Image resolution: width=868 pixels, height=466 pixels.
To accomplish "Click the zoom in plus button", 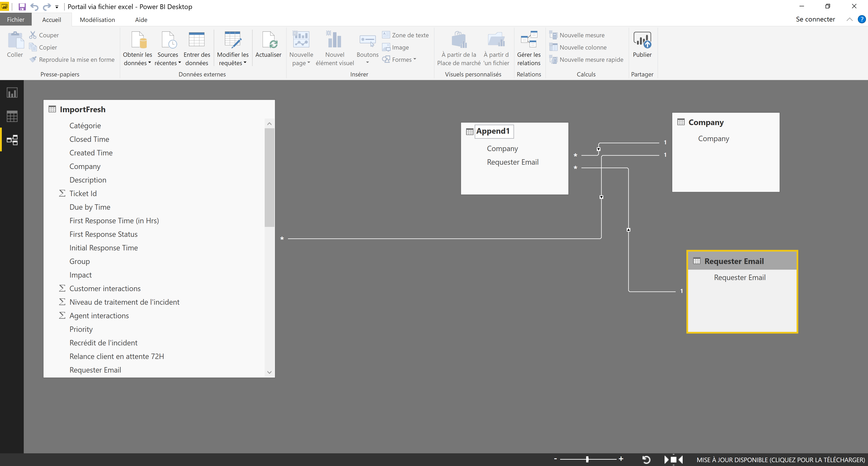I will [x=621, y=459].
